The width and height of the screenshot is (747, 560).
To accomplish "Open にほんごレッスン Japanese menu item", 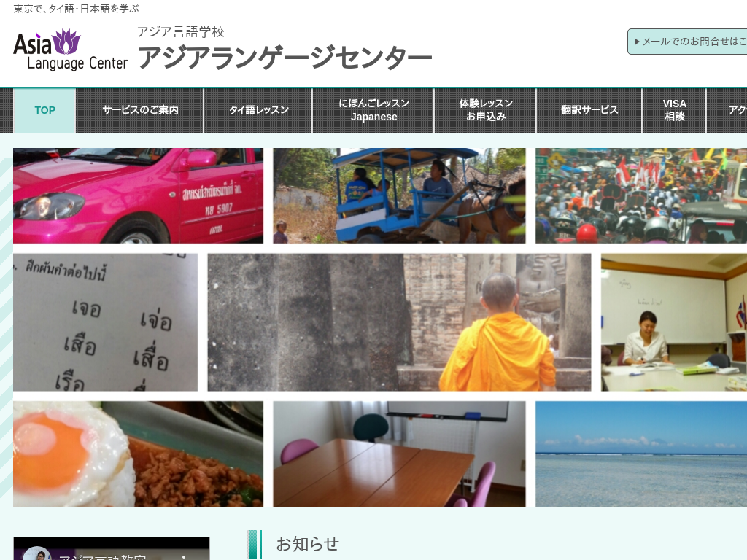I will (373, 110).
